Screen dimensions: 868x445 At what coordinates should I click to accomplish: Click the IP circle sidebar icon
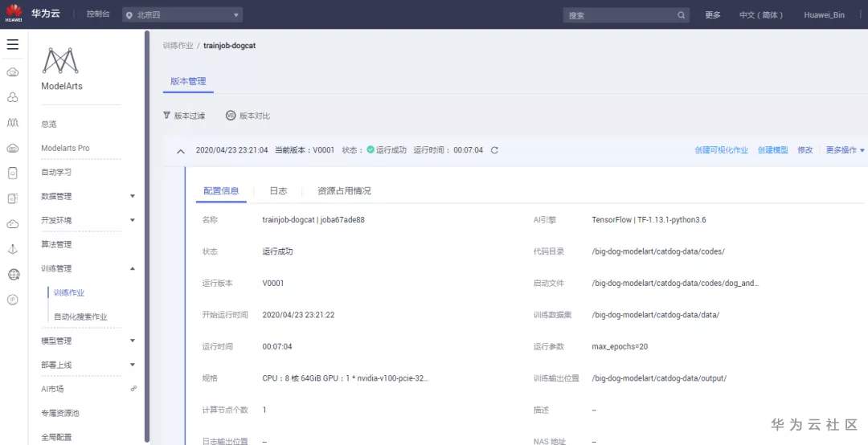click(x=13, y=300)
